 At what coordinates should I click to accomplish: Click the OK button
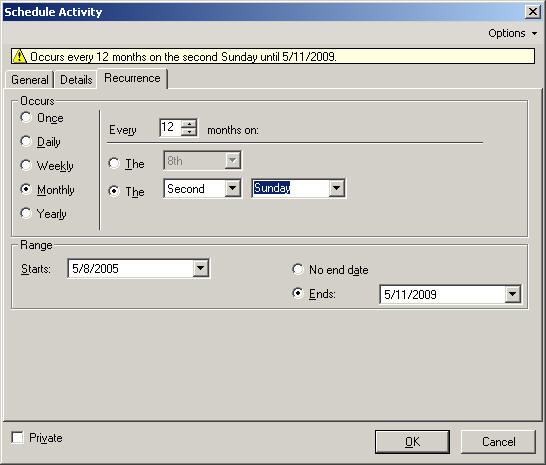(x=412, y=442)
